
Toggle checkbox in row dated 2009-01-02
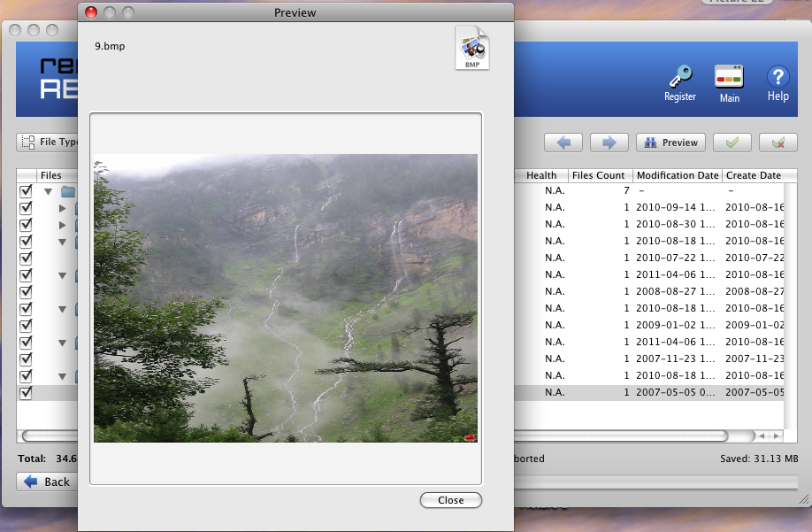click(x=26, y=326)
